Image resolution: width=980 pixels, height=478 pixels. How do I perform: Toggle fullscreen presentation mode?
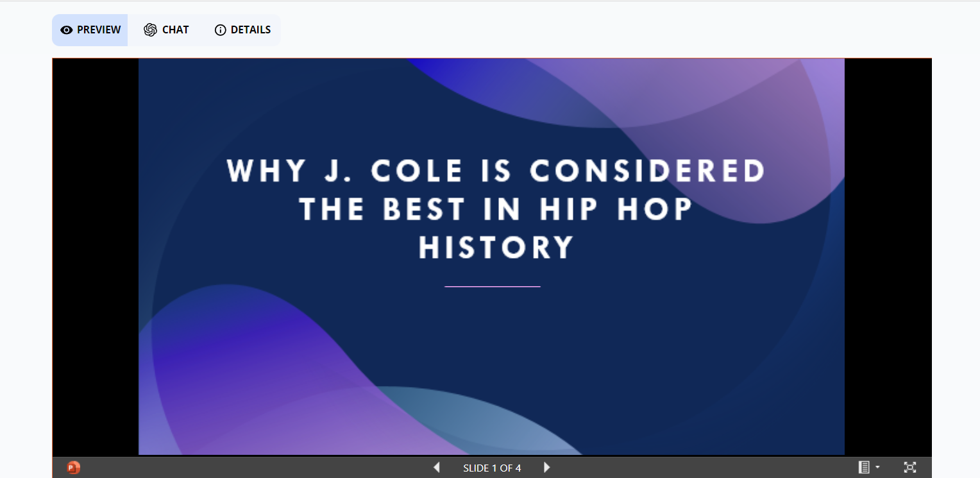coord(910,468)
